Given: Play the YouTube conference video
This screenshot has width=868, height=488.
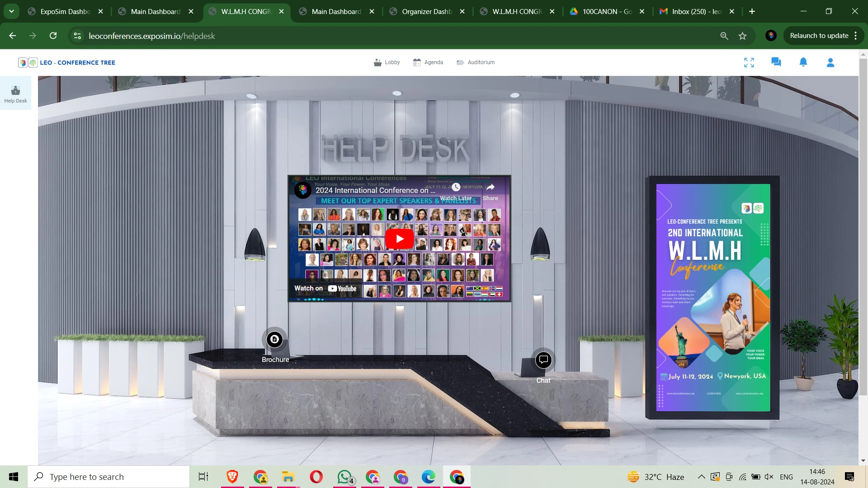Looking at the screenshot, I should [x=400, y=239].
